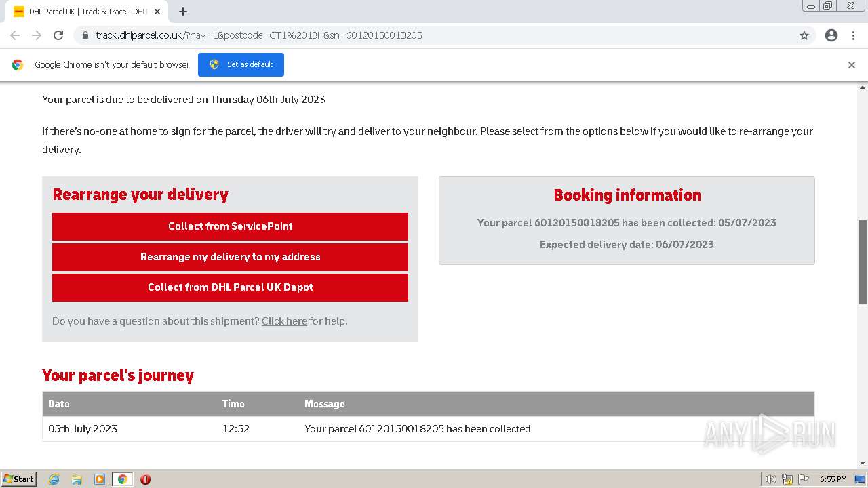Click the Expected delivery date text
This screenshot has width=868, height=488.
pyautogui.click(x=627, y=245)
